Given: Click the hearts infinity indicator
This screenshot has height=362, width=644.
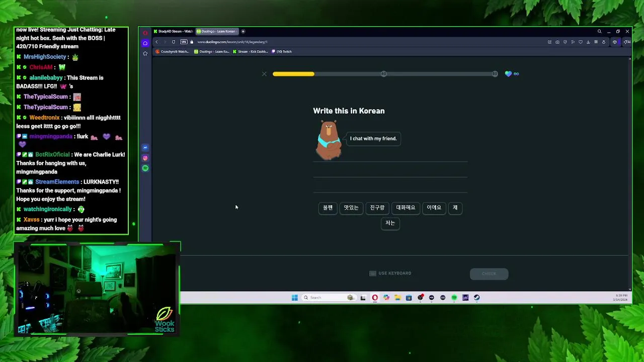Looking at the screenshot, I should (x=512, y=74).
